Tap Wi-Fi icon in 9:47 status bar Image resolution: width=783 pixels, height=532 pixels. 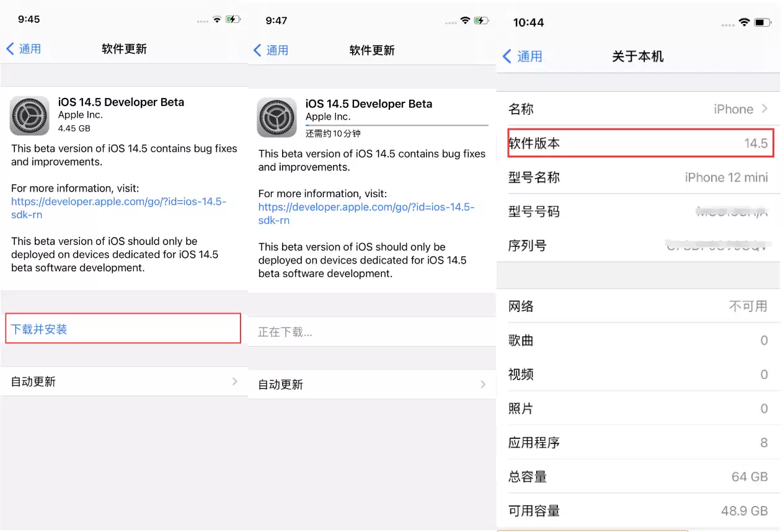[466, 20]
